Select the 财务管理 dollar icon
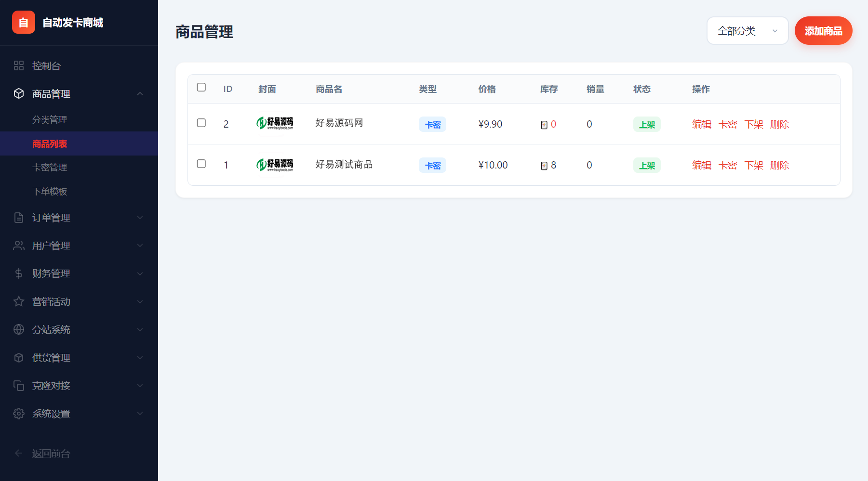 [19, 273]
